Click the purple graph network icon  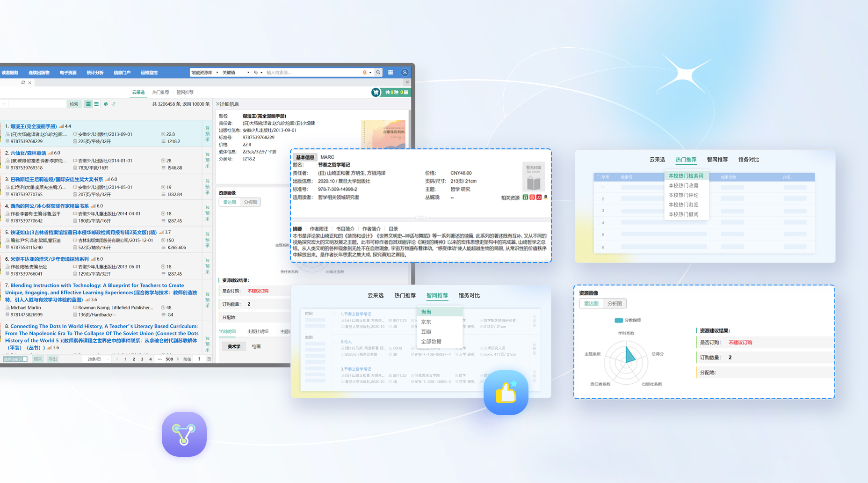coord(184,434)
